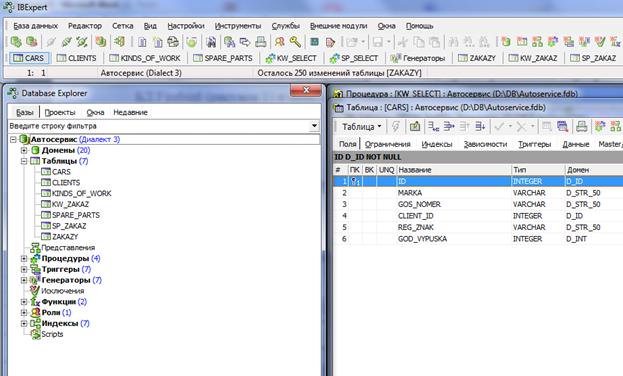Switch to the SP_ZAKAZ window button
The image size is (623, 376).
click(593, 58)
